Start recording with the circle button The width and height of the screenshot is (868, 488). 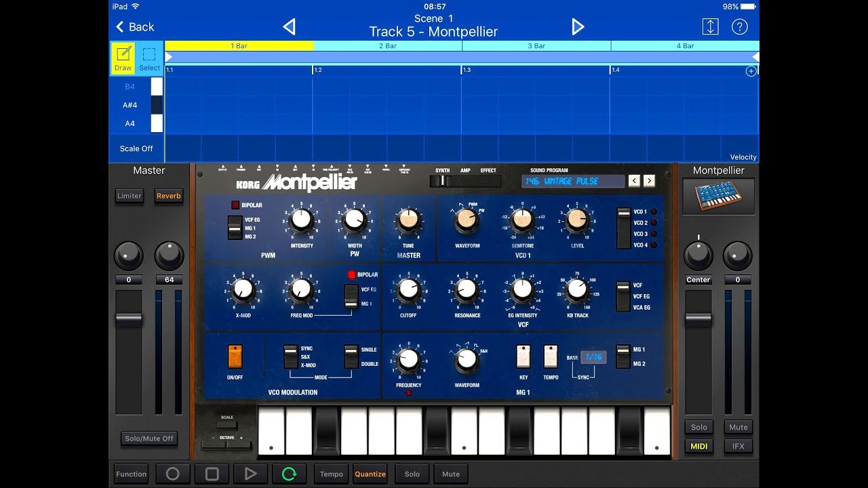(173, 474)
